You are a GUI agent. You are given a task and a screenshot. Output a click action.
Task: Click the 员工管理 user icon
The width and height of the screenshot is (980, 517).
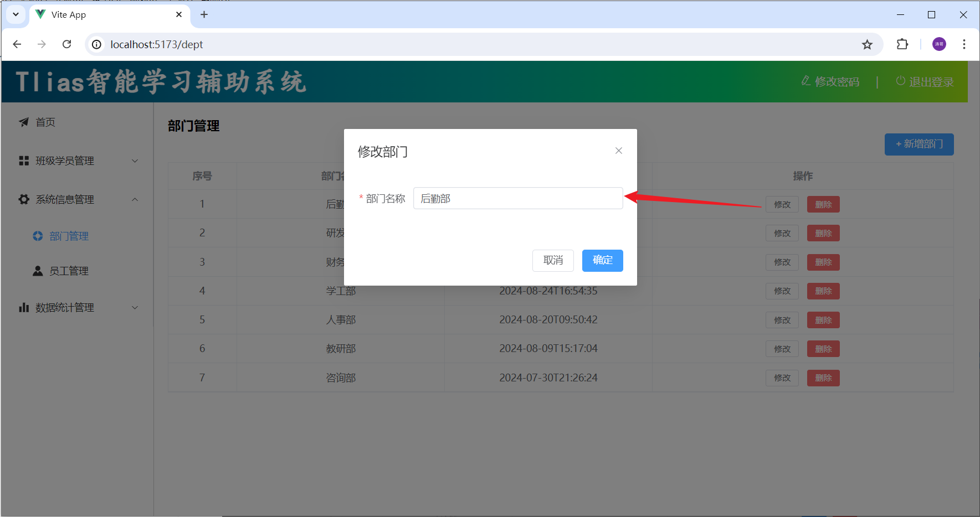(x=38, y=271)
